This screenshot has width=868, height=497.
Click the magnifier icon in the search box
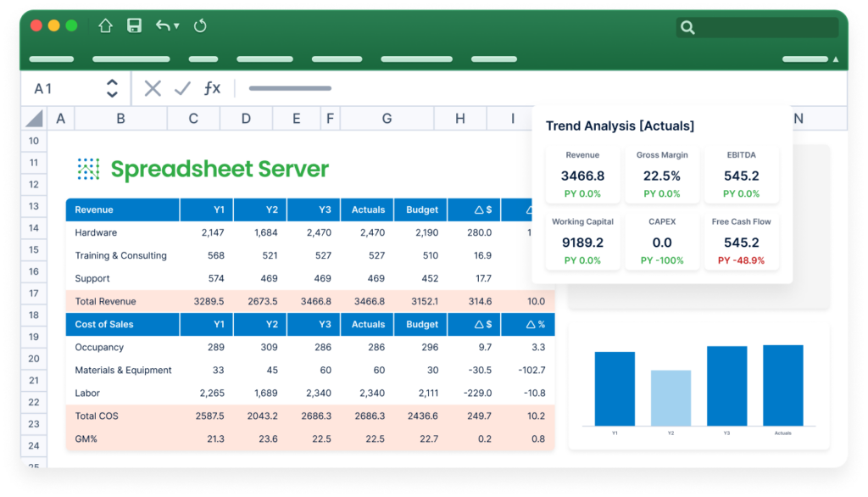click(x=687, y=27)
